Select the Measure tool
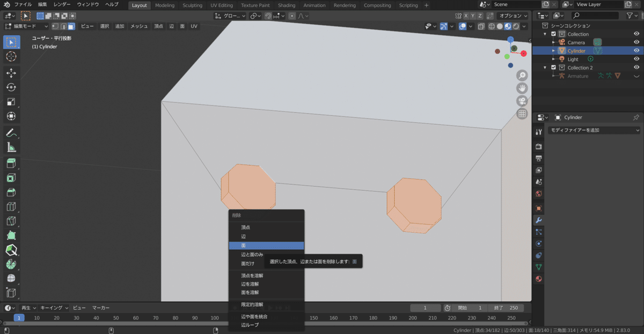The height and width of the screenshot is (334, 644). 11,147
